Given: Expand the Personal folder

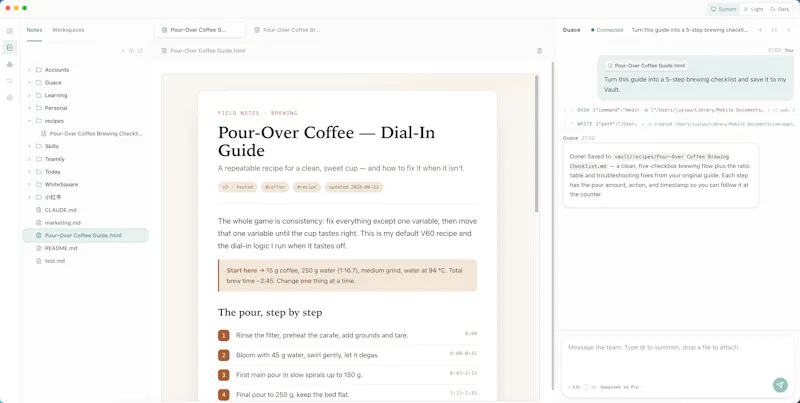Looking at the screenshot, I should 29,108.
